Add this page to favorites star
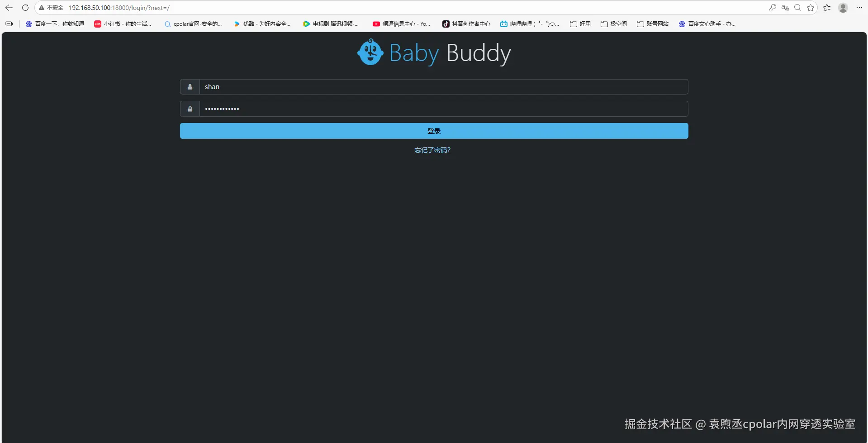 point(811,8)
